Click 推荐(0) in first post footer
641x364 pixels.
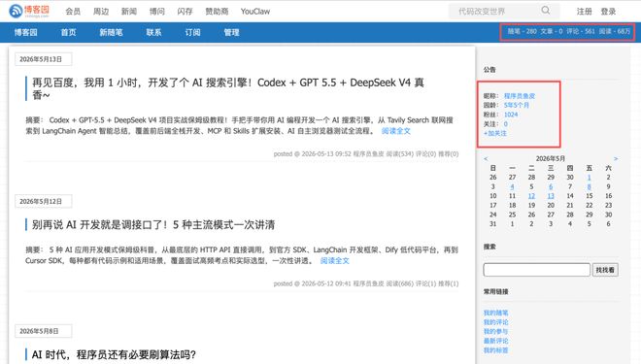pos(449,154)
